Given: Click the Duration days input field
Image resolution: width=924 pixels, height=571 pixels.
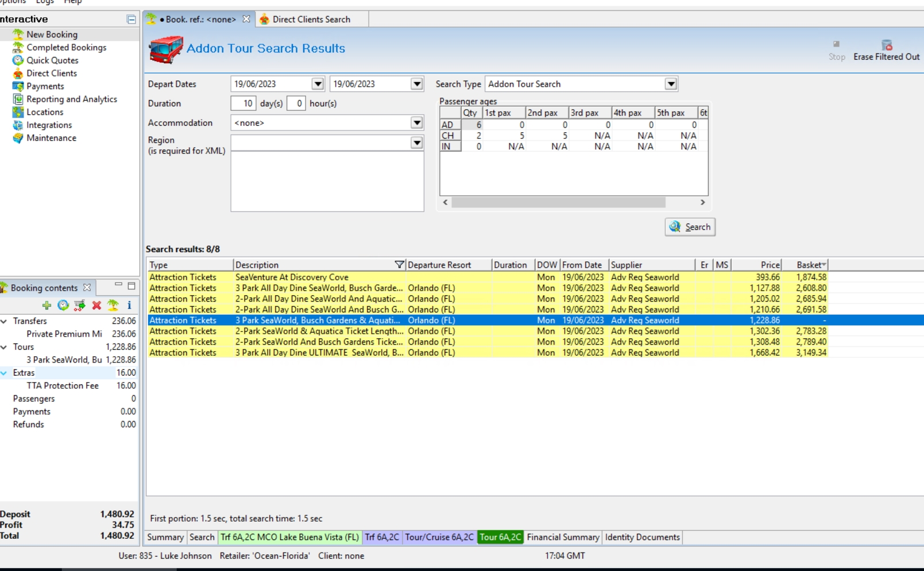Looking at the screenshot, I should click(243, 103).
